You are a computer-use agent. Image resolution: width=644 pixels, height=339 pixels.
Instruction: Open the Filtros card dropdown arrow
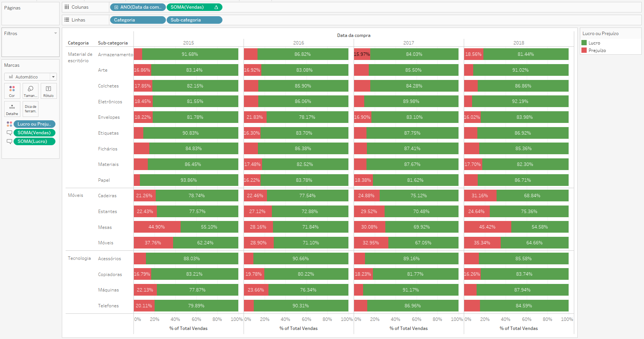tap(55, 33)
